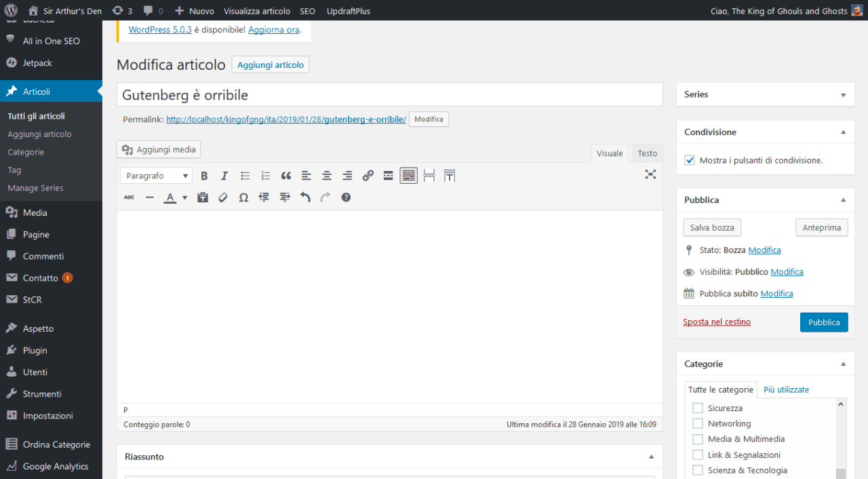Viewport: 868px width, 479px height.
Task: Open the Più utilizzate categories tab
Action: tap(786, 389)
